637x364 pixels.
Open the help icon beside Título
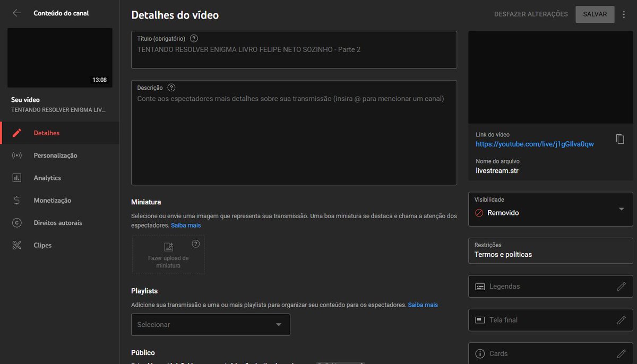click(194, 38)
